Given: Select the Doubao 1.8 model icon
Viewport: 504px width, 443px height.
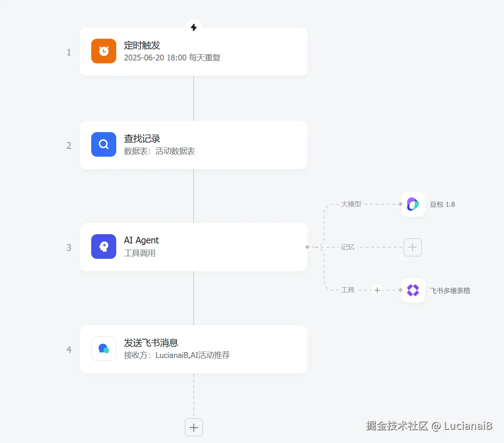Looking at the screenshot, I should tap(413, 204).
